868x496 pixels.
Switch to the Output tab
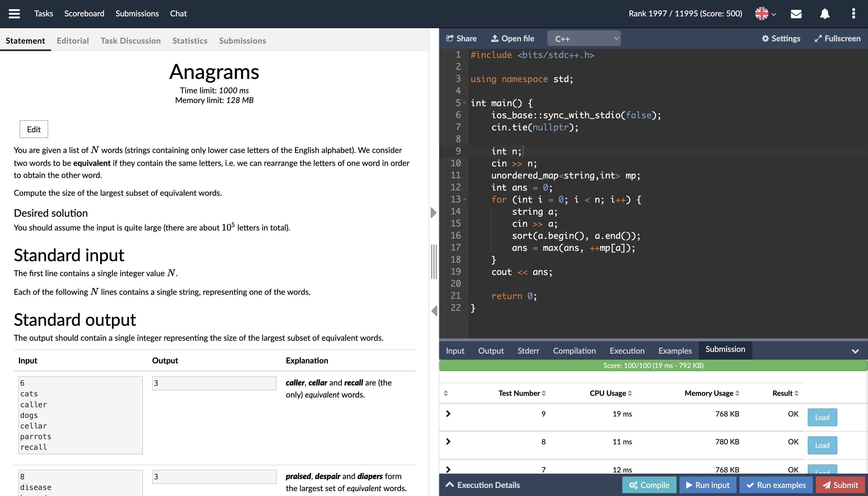(491, 350)
